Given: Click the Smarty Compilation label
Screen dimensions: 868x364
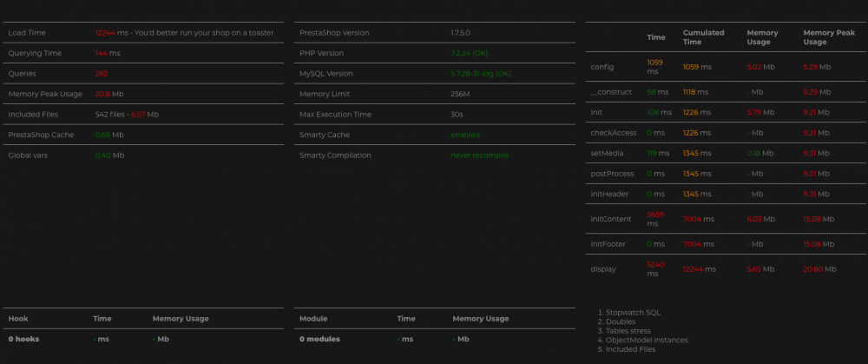Looking at the screenshot, I should coord(336,156).
